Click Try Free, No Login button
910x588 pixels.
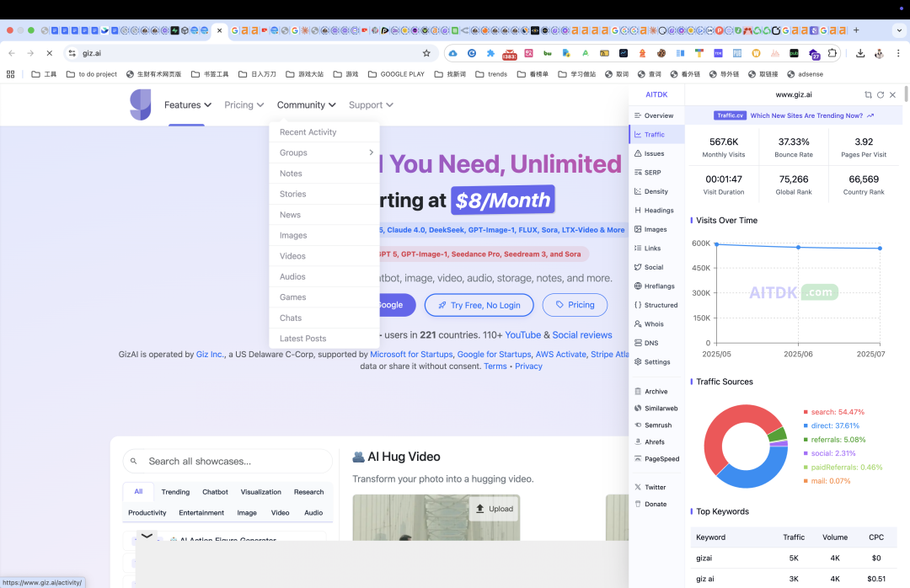(x=479, y=305)
